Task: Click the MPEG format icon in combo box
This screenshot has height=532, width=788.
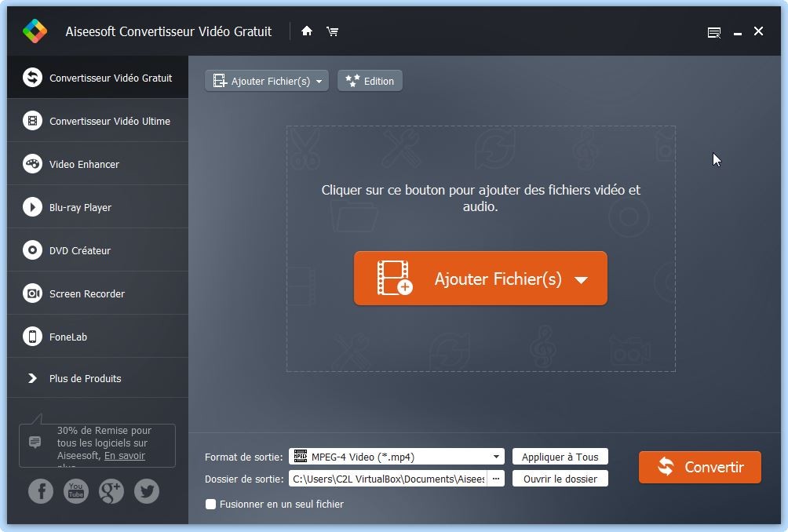Action: pyautogui.click(x=301, y=456)
